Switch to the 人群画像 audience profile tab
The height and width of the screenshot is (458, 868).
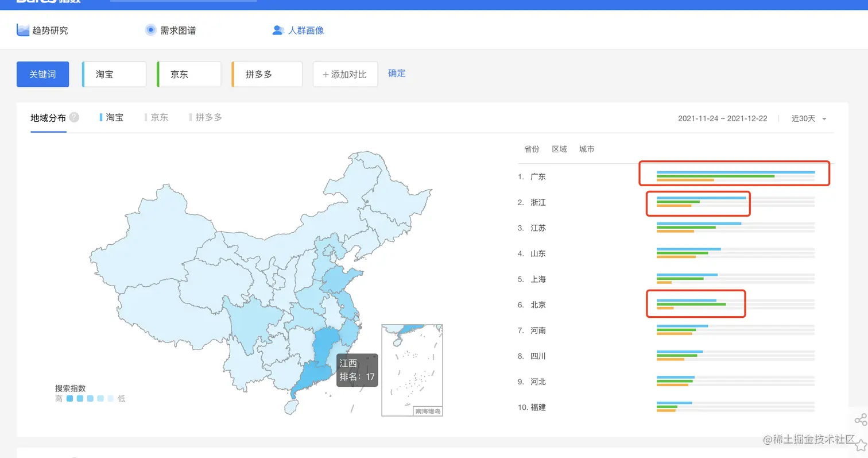[x=299, y=30]
